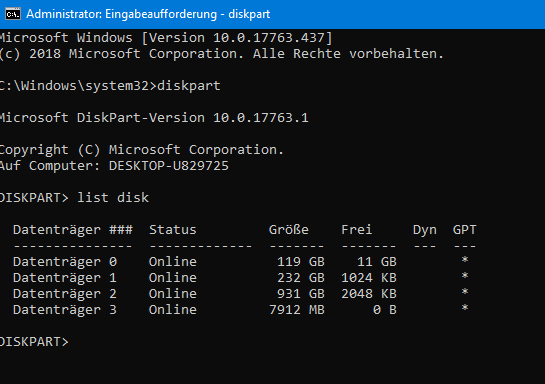This screenshot has width=545, height=384.
Task: Click the cmd icon in title bar
Action: (x=13, y=14)
